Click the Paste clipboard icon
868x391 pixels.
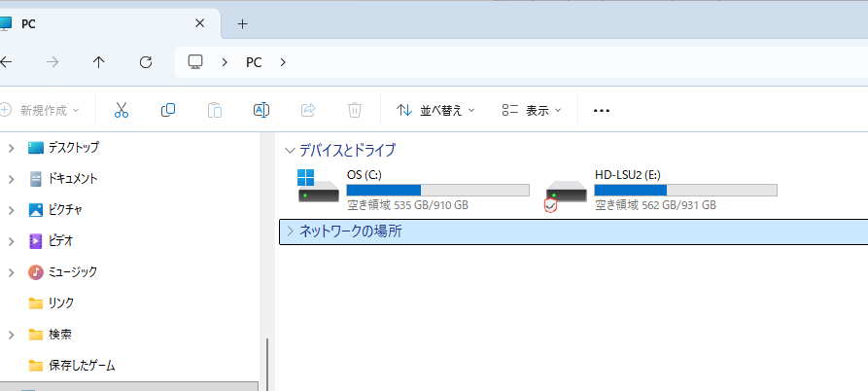215,110
